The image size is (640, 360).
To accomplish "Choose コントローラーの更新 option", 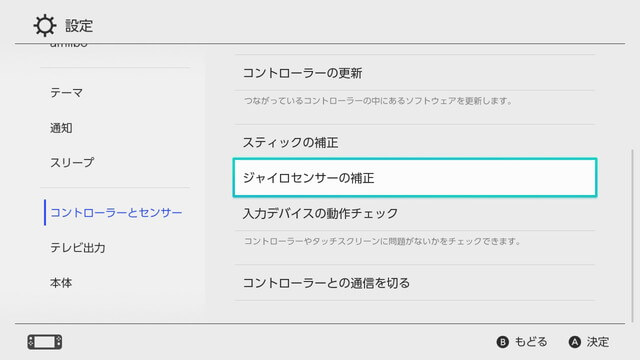I will 415,73.
